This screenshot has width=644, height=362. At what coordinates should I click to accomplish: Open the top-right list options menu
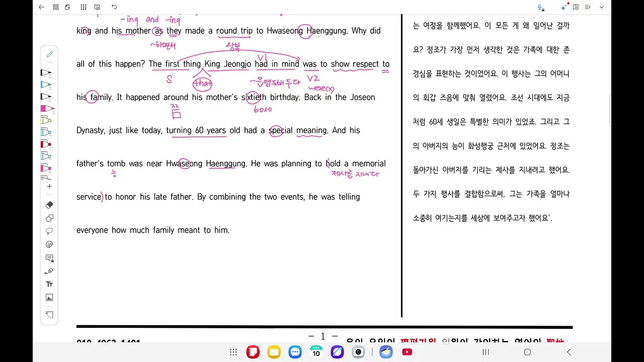point(588,7)
